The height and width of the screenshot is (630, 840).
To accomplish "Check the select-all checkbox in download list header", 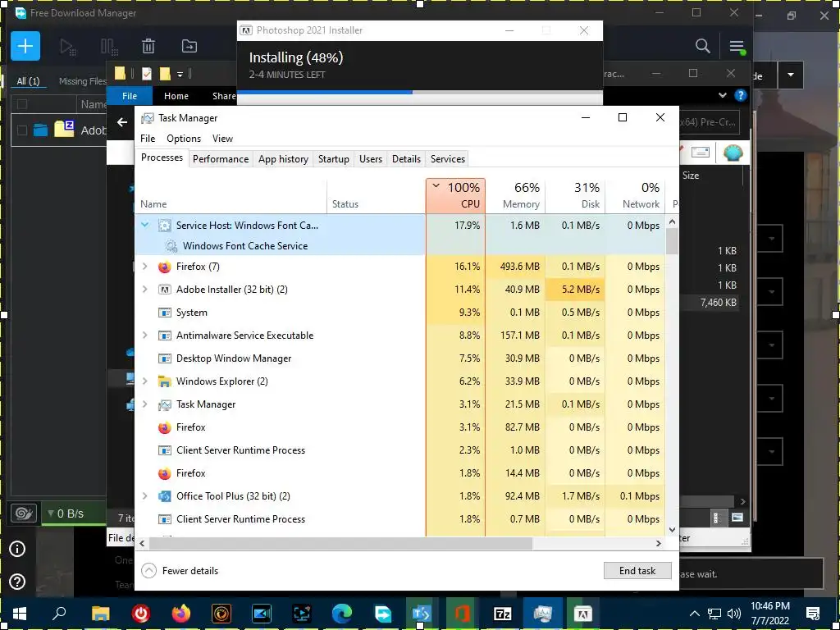I will [x=22, y=104].
